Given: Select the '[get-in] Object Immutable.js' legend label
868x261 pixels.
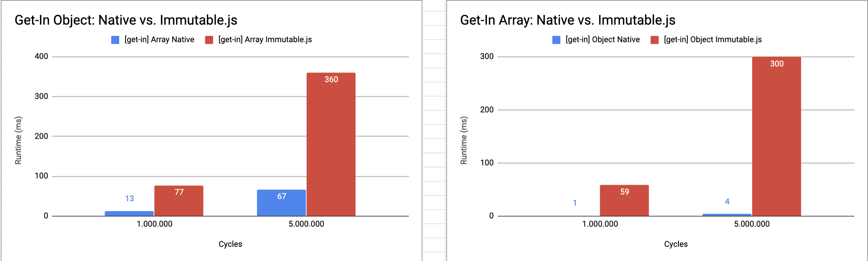Looking at the screenshot, I should [713, 40].
